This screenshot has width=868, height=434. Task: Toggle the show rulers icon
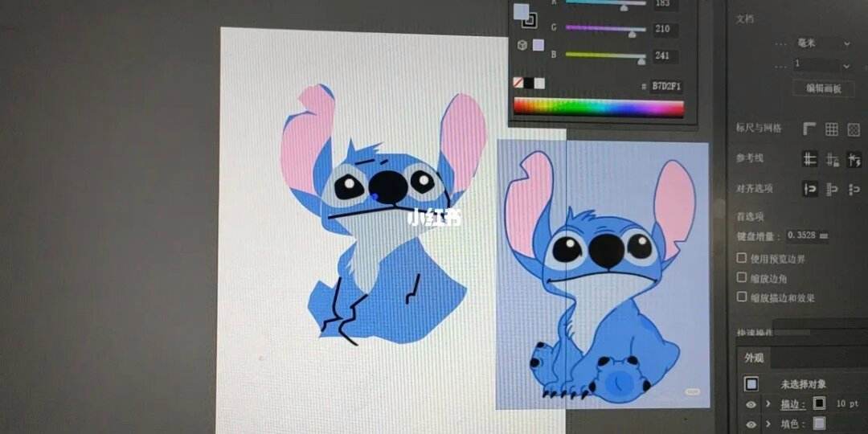pyautogui.click(x=809, y=129)
